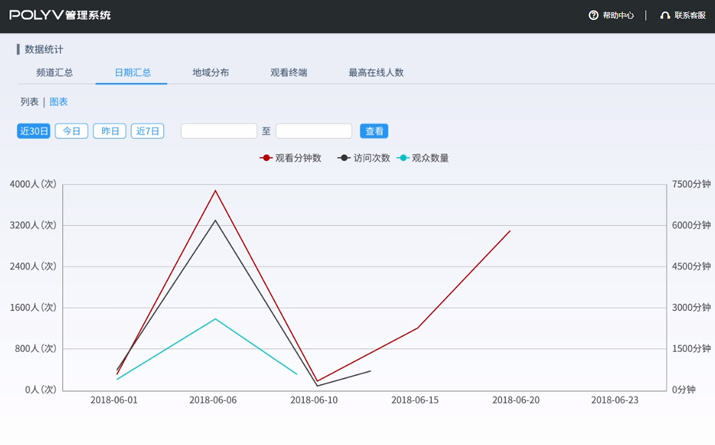Open the end date input field
This screenshot has width=715, height=445.
tap(314, 131)
